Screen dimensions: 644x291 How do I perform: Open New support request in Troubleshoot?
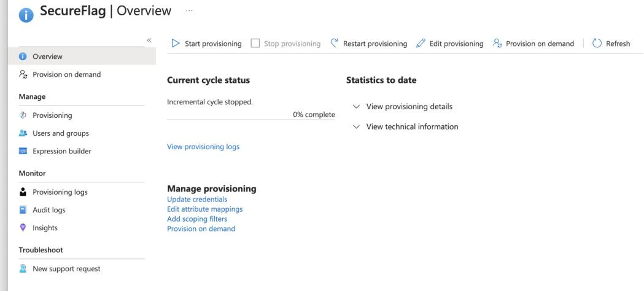66,269
